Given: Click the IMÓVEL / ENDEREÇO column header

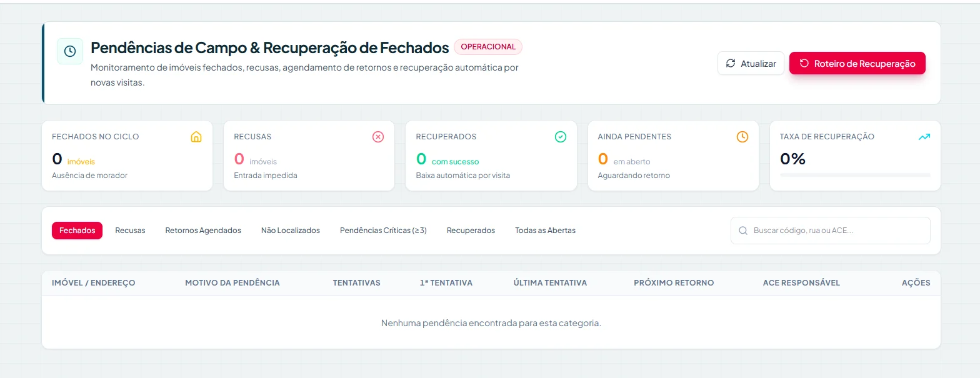Looking at the screenshot, I should click(x=93, y=283).
